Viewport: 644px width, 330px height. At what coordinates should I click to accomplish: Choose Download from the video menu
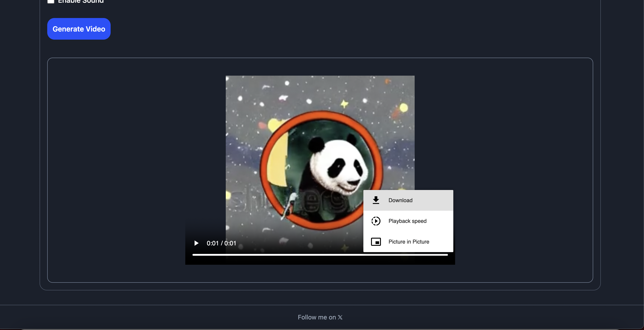point(400,200)
